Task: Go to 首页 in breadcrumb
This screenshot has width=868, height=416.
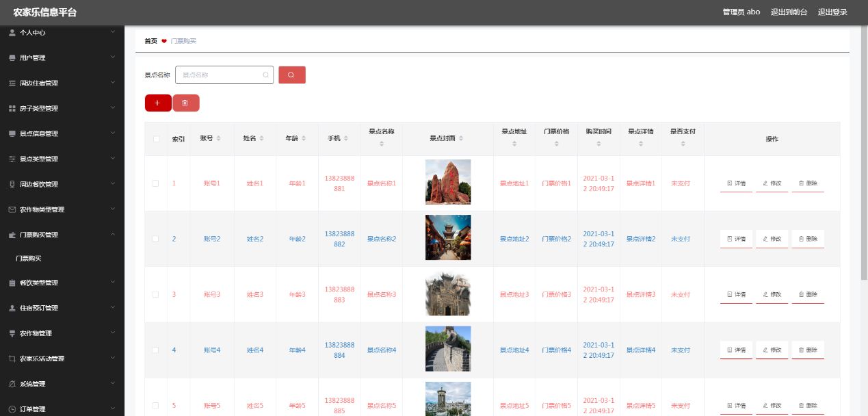Action: pyautogui.click(x=150, y=41)
